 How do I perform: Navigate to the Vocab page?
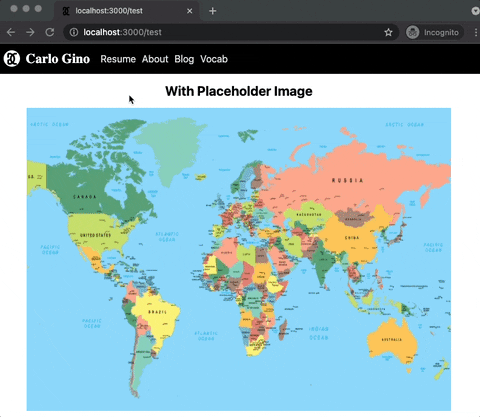[x=214, y=59]
